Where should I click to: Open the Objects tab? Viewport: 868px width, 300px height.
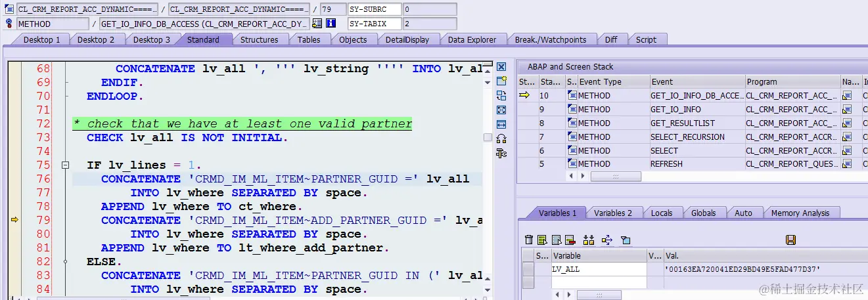tap(353, 39)
